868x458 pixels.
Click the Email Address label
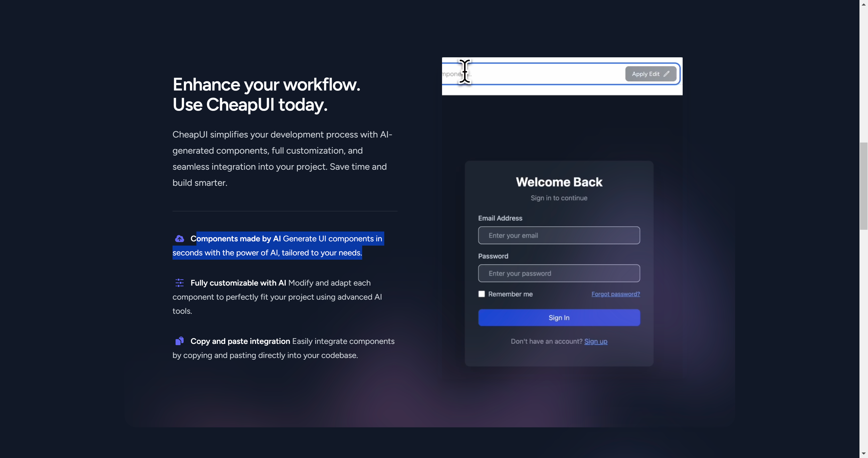coord(500,218)
